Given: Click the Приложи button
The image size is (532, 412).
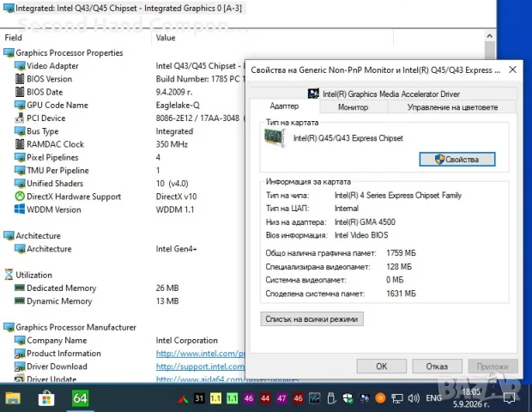Looking at the screenshot, I should (x=493, y=367).
